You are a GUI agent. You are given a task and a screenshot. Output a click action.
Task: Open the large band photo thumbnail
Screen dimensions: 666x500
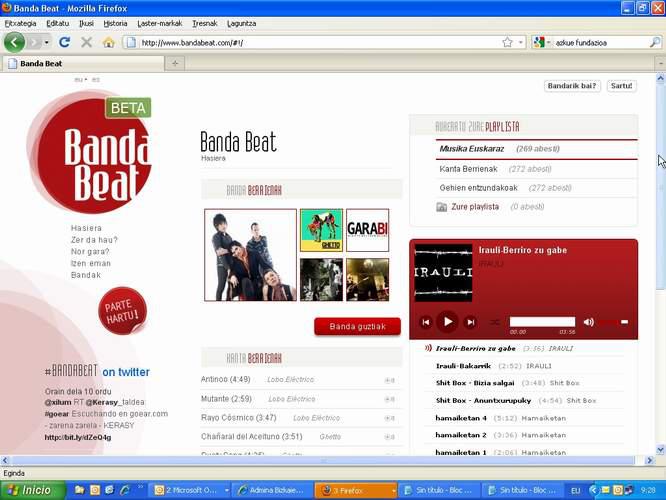coord(251,255)
